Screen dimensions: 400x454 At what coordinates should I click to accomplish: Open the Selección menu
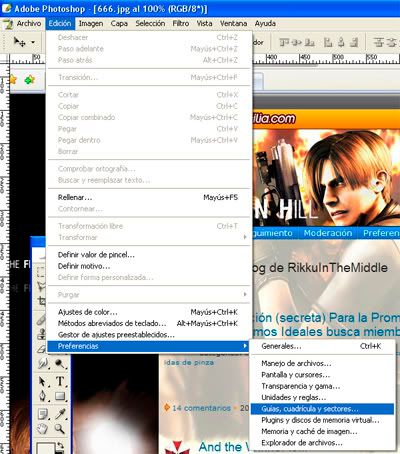[x=150, y=23]
